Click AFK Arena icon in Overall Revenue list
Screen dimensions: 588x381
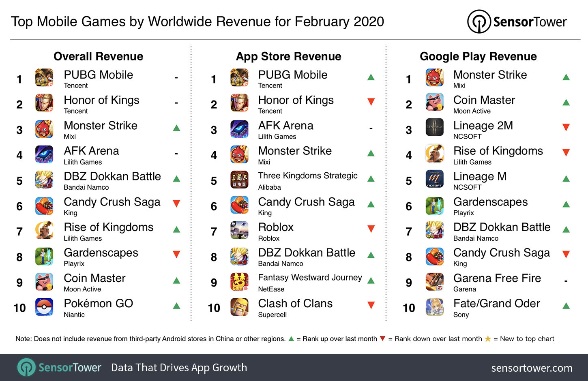[x=44, y=154]
